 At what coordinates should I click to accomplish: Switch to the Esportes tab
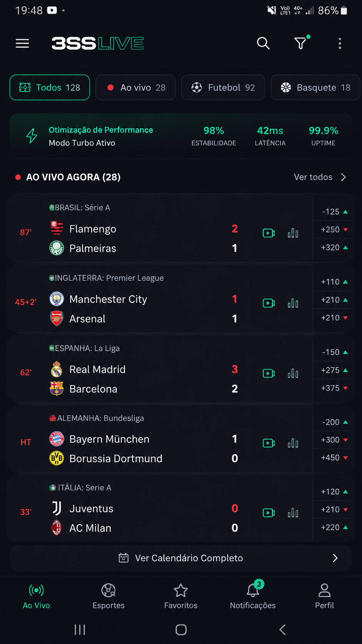108,596
